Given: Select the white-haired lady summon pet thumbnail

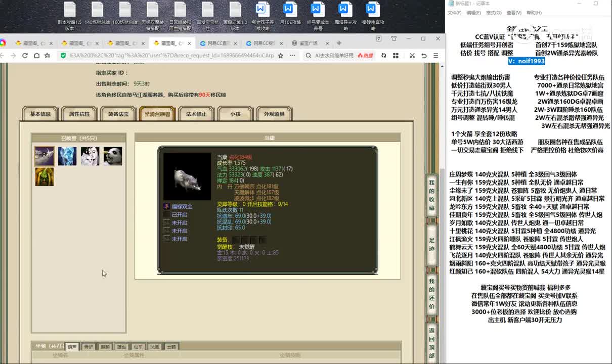Looking at the screenshot, I should click(x=90, y=156).
